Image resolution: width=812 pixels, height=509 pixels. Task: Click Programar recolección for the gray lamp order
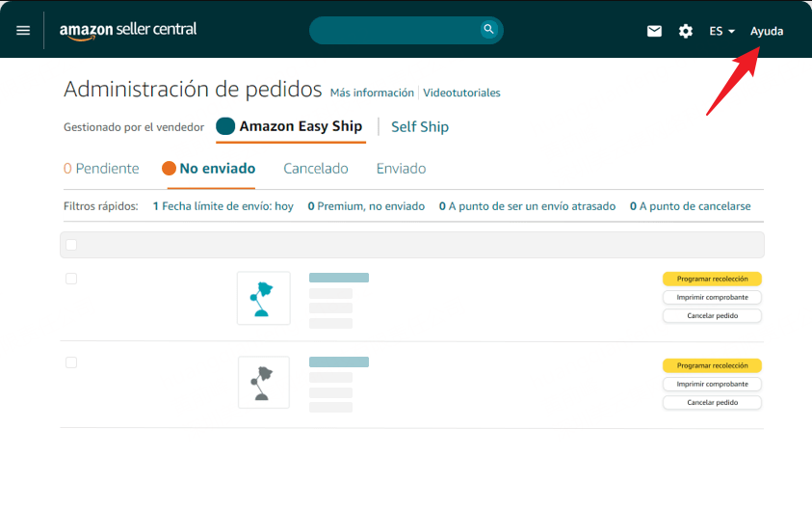click(712, 365)
